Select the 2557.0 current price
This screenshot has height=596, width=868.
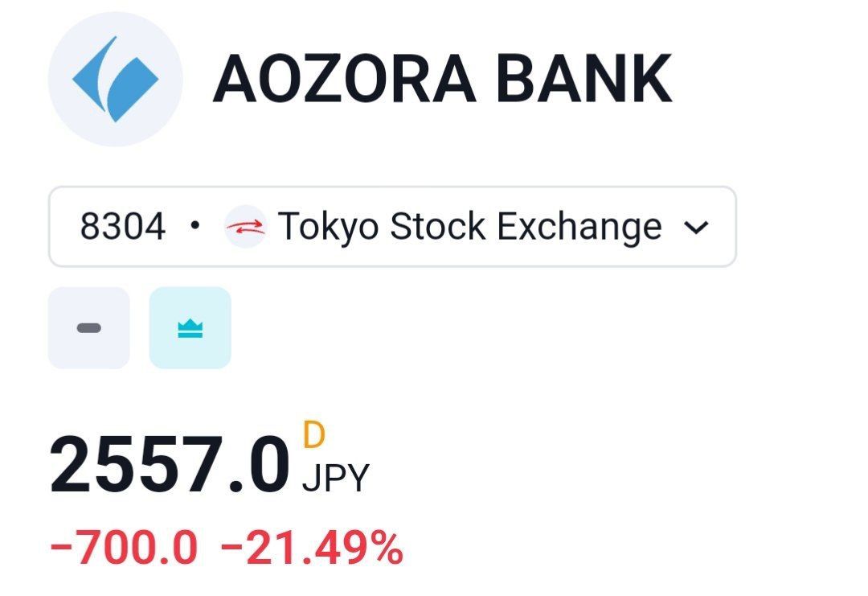point(169,466)
